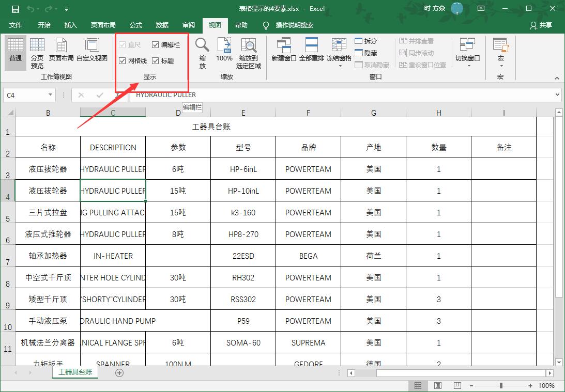Switch to the 数据 ribbon tab
The width and height of the screenshot is (565, 392).
(x=162, y=25)
